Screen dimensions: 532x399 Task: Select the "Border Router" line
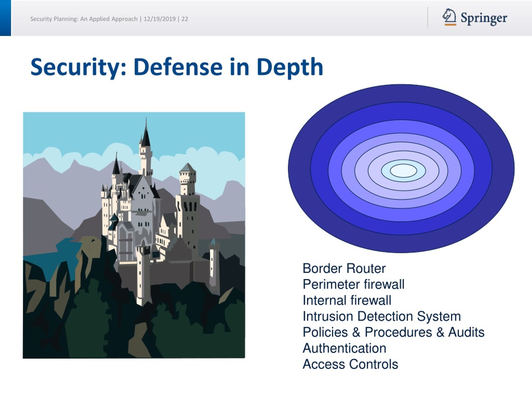[344, 268]
